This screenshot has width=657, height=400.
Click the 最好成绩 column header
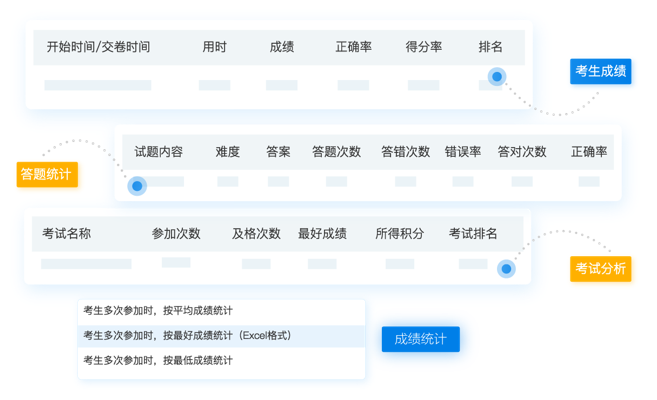tap(322, 233)
